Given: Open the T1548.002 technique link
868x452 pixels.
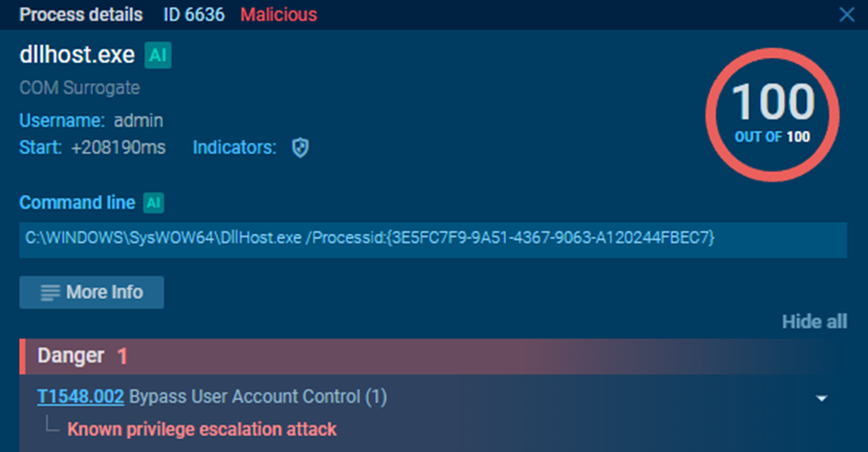Looking at the screenshot, I should click(80, 397).
